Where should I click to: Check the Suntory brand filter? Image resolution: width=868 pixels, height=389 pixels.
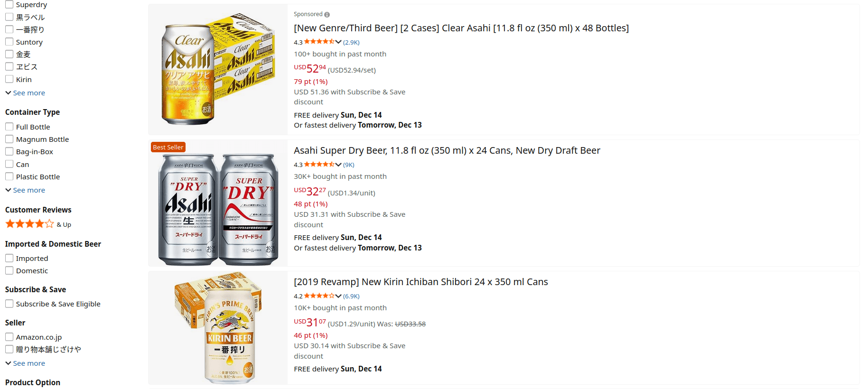pos(9,42)
